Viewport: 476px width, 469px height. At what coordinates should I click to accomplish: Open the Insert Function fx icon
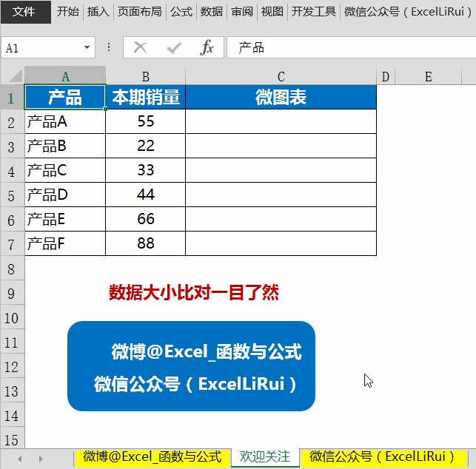point(207,47)
